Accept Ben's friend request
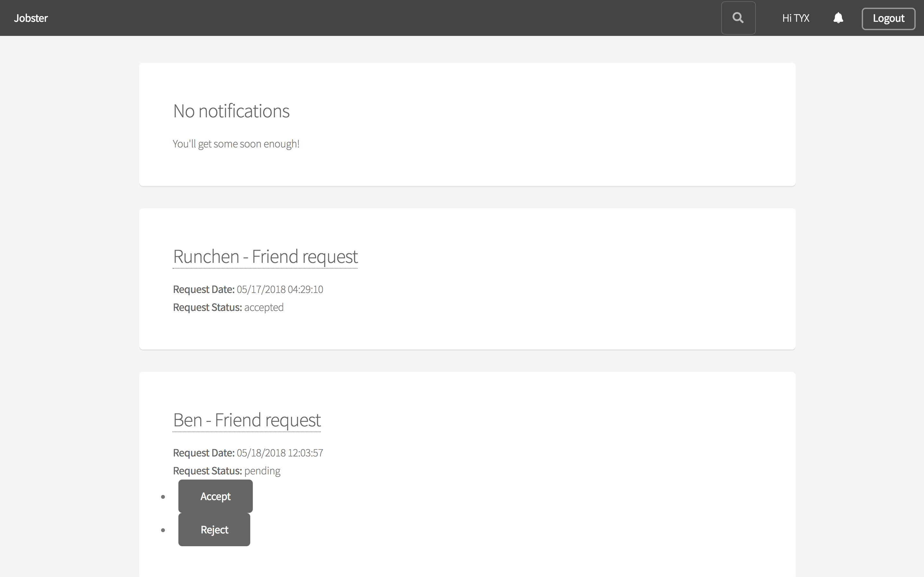 coord(215,496)
